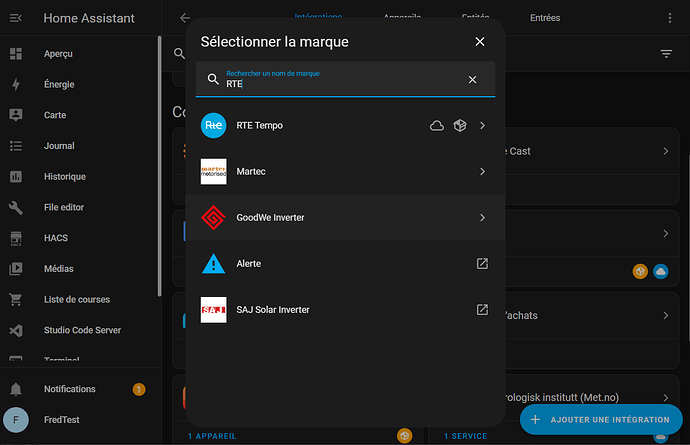Open the three-dot overflow menu
690x445 pixels.
pos(669,18)
